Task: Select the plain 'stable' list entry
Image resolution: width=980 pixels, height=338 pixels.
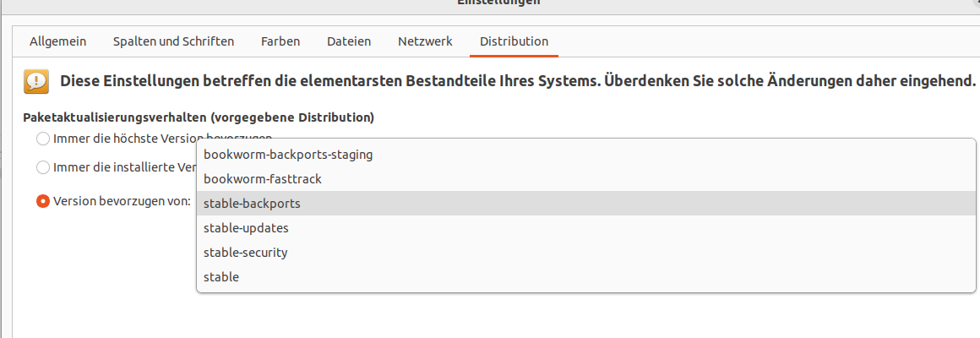Action: click(x=585, y=277)
